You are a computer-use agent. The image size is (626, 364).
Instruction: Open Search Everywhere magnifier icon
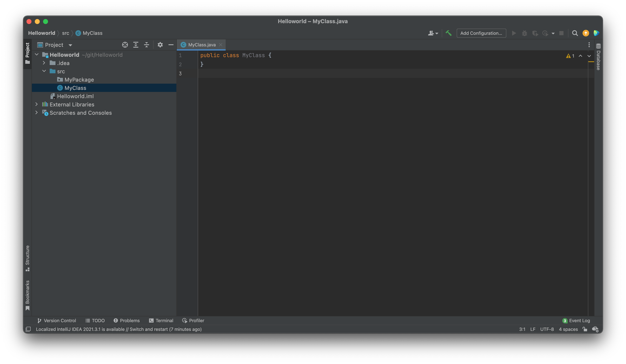point(575,33)
